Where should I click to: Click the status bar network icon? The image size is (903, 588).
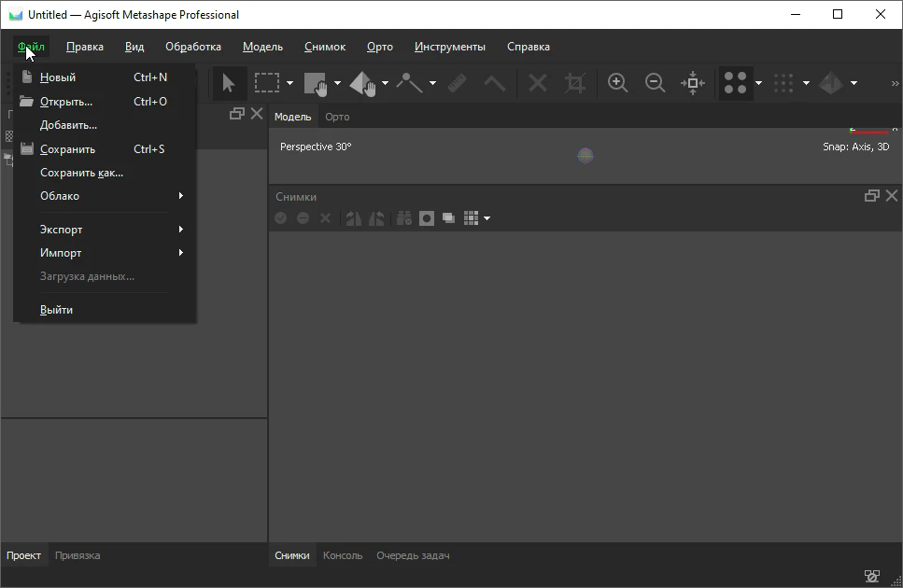[872, 575]
